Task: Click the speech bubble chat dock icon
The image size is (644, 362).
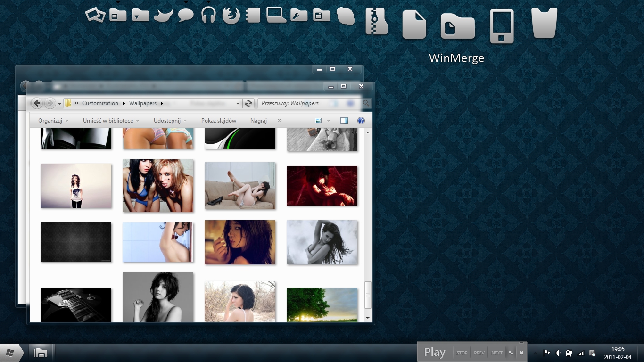Action: click(x=186, y=15)
